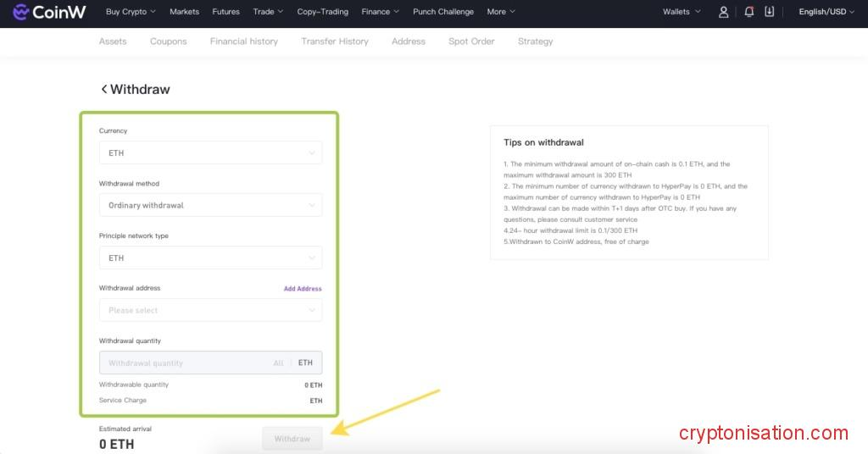Open the Withdrawal method dropdown
This screenshot has height=454, width=868.
(210, 206)
